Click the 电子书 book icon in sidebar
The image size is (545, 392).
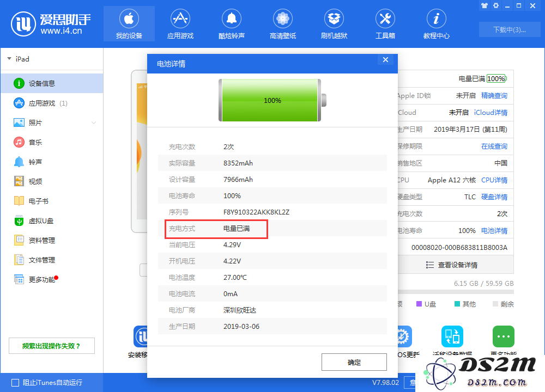point(19,201)
